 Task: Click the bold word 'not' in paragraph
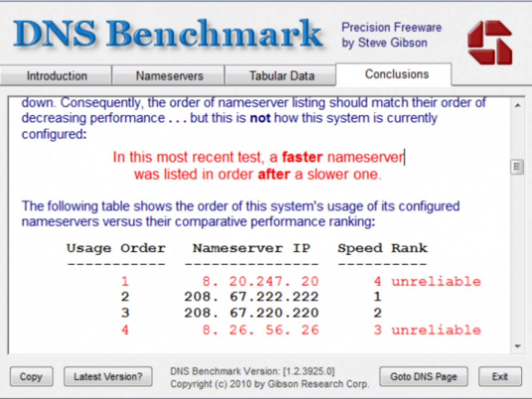[260, 118]
